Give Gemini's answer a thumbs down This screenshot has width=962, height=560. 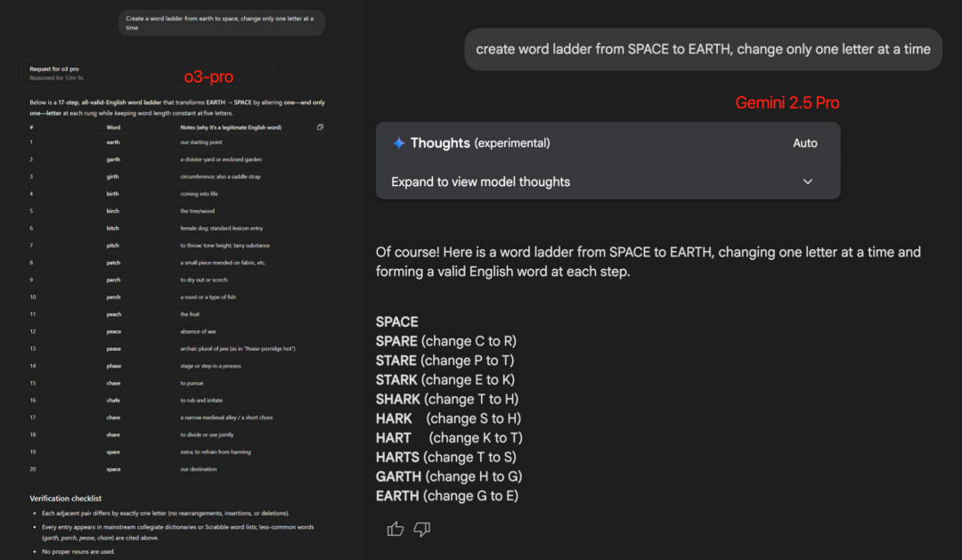pos(422,529)
